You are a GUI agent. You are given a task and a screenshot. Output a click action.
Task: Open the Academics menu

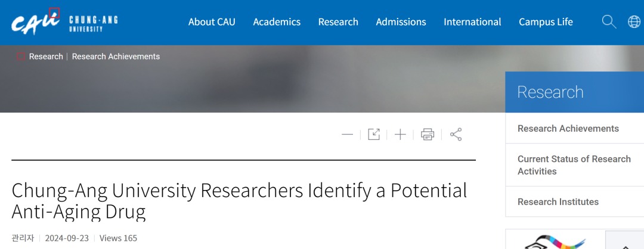click(277, 22)
